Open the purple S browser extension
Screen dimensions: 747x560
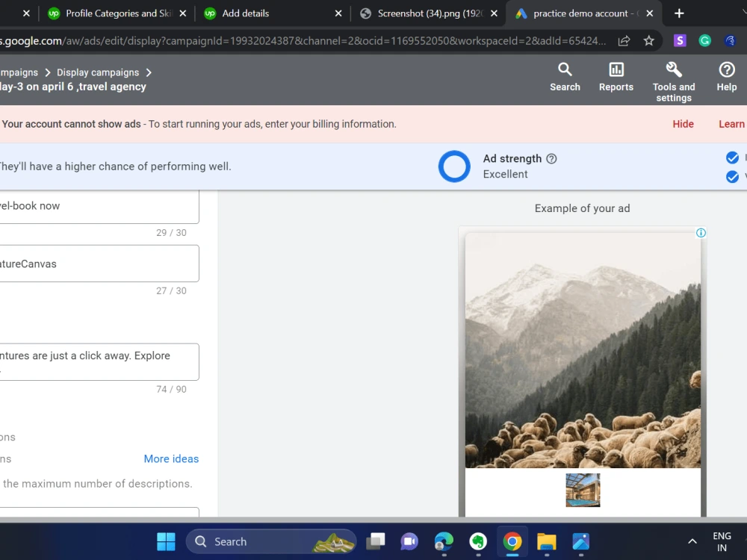(680, 41)
